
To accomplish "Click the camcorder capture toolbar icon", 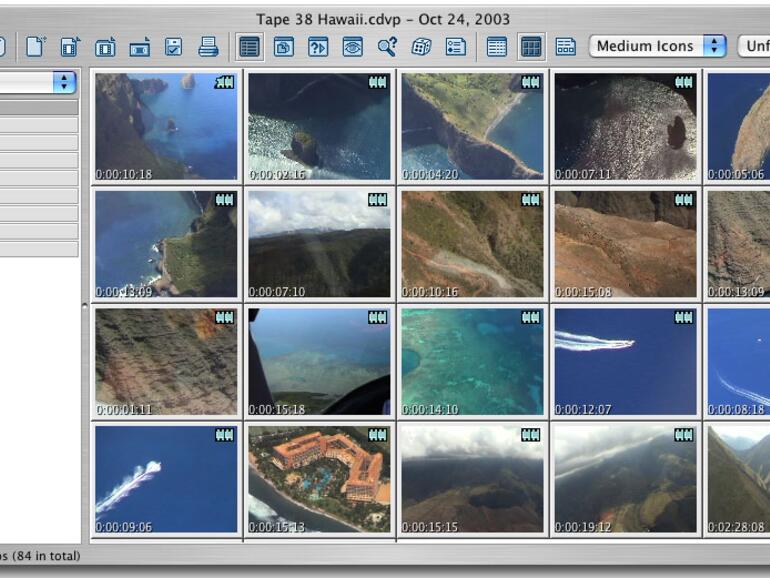I will pos(140,48).
